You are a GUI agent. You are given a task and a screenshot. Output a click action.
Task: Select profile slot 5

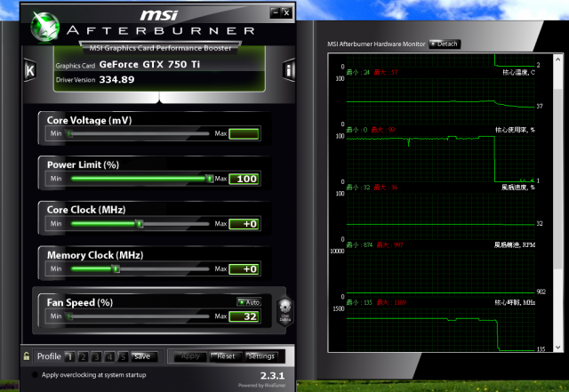point(123,356)
